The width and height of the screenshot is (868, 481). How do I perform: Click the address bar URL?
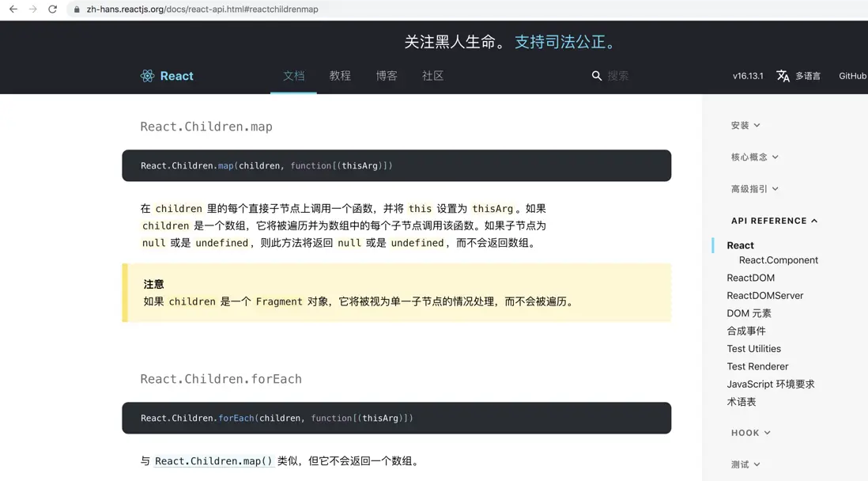202,9
